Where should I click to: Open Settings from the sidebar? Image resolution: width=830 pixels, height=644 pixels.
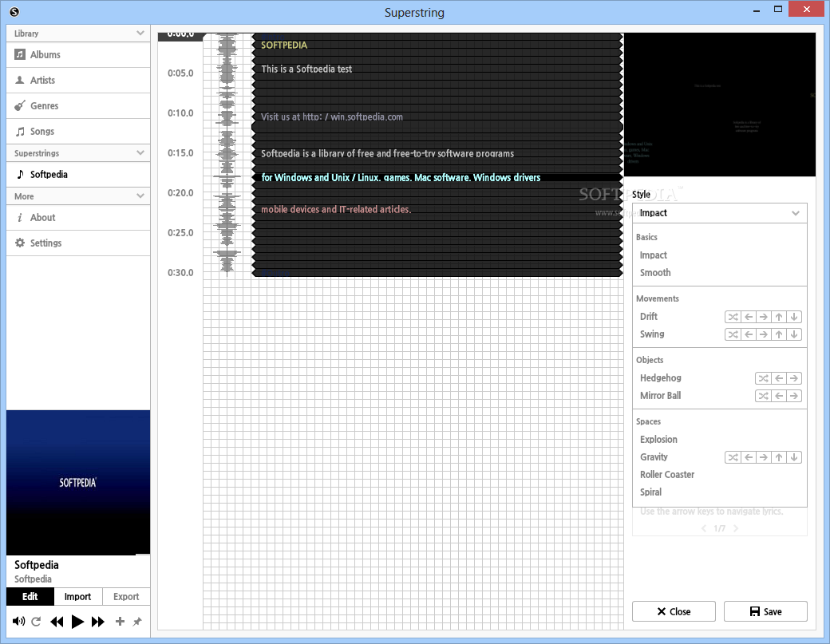(78, 243)
